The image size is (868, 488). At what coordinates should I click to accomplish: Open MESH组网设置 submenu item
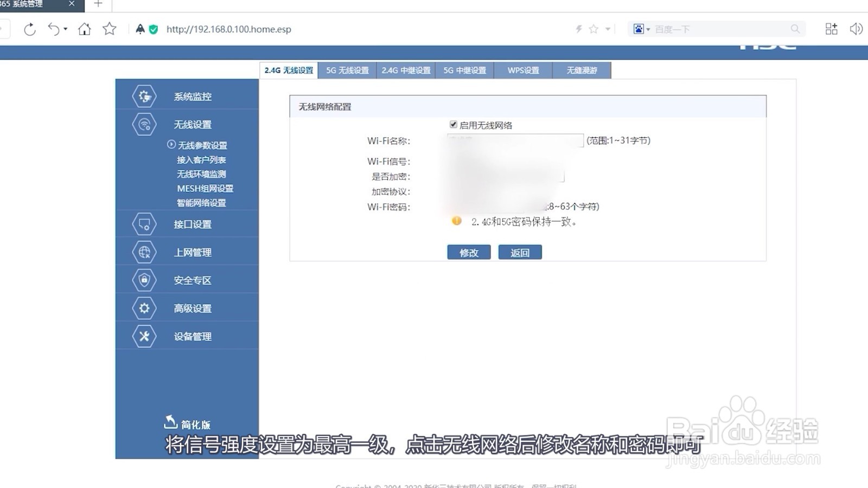pos(205,189)
